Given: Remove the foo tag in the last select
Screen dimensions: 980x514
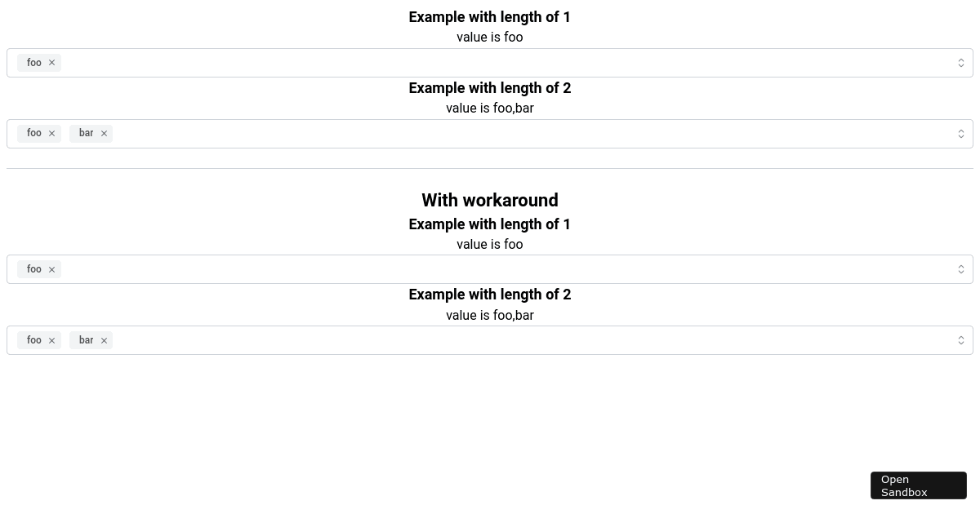Looking at the screenshot, I should [51, 340].
